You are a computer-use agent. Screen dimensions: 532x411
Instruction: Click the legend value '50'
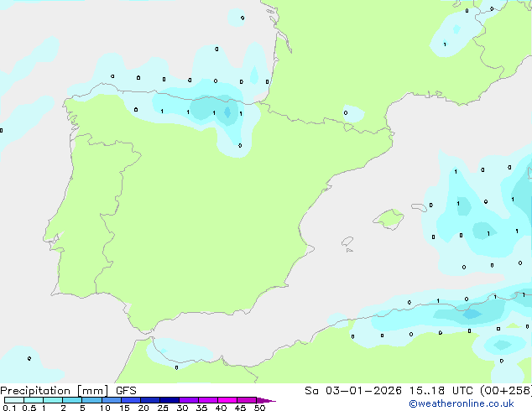(259, 408)
